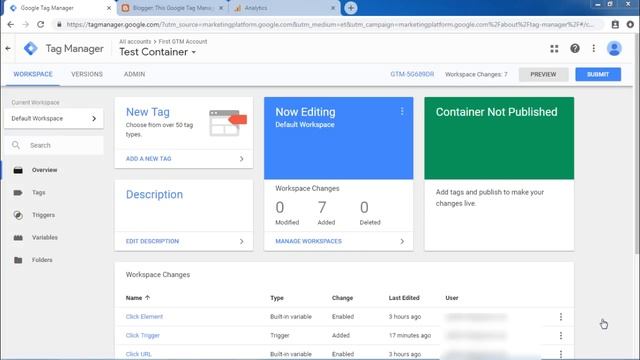
Task: Click the Manage Workspaces chevron arrow
Action: coord(402,242)
